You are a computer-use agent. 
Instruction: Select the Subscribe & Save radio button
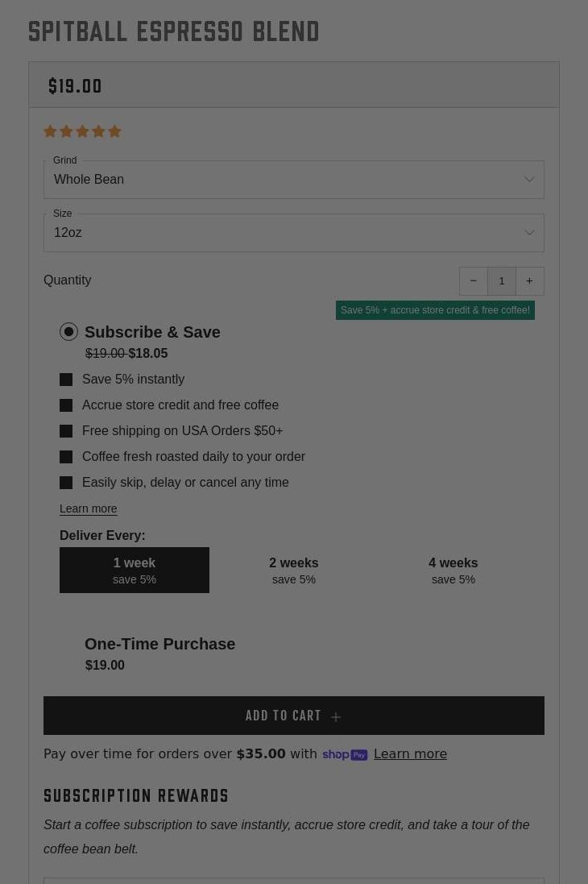[69, 332]
